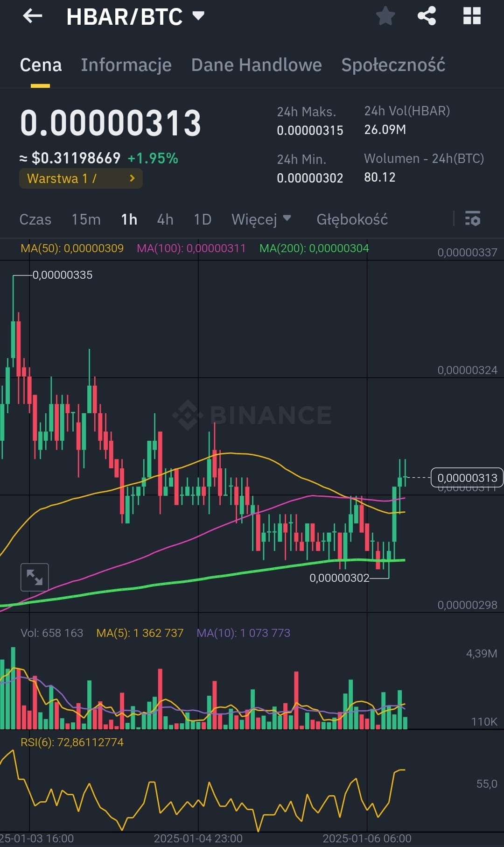The image size is (504, 847).
Task: Tap the 24h Maks. value 0.00000315
Action: pos(310,130)
